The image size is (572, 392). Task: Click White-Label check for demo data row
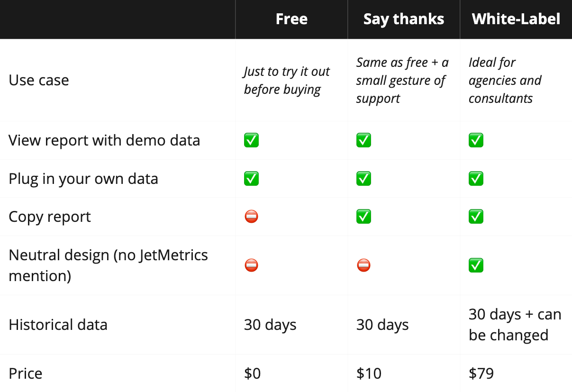pos(476,140)
